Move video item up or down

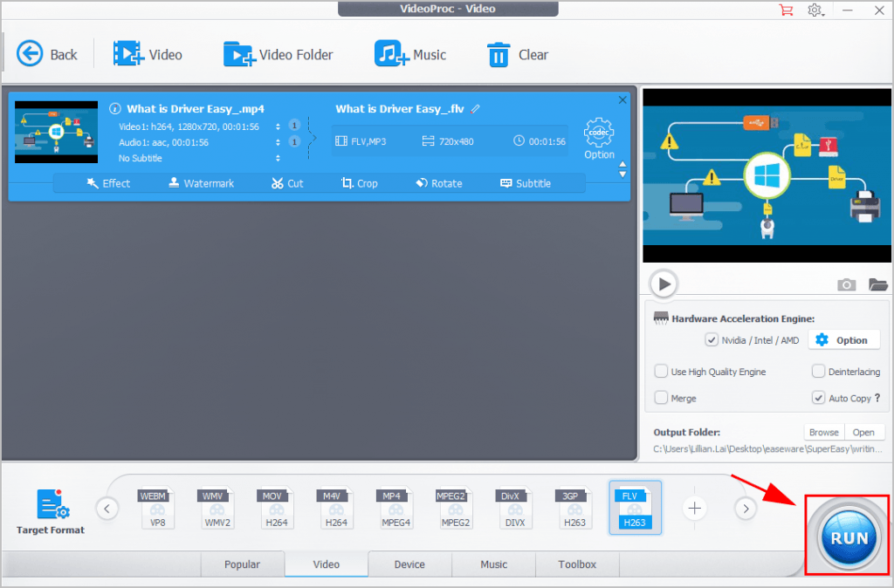click(622, 169)
